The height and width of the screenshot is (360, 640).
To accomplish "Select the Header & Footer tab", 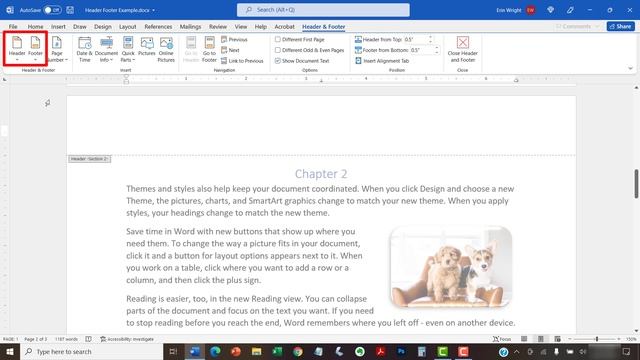I will 324,27.
